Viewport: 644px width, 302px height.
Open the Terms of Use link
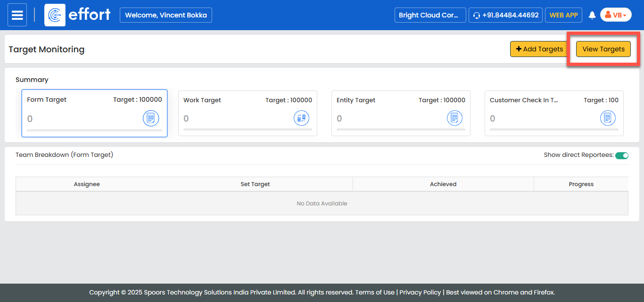point(375,292)
